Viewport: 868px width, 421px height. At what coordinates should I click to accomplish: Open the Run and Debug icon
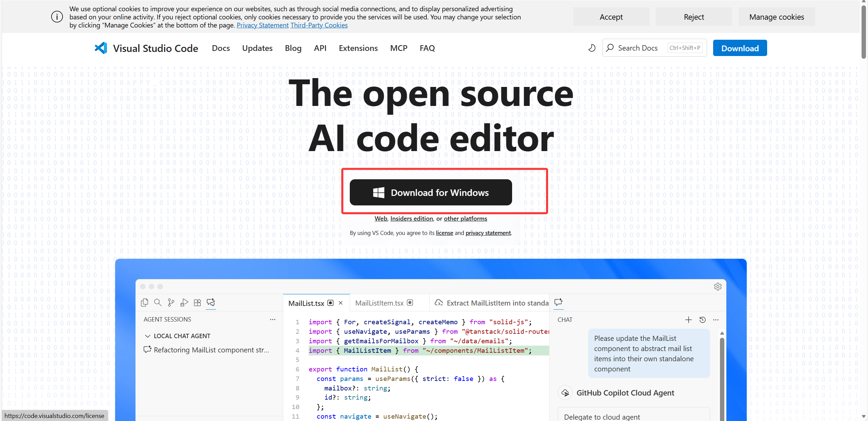(x=184, y=302)
